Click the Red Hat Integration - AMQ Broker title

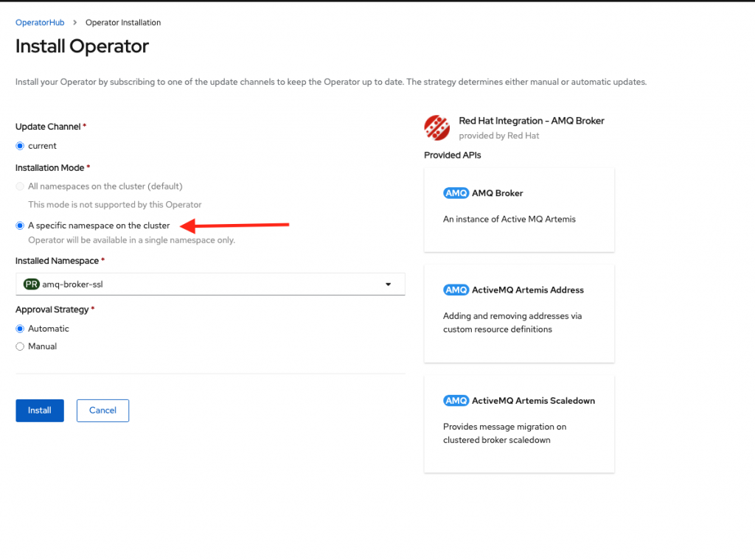point(531,121)
